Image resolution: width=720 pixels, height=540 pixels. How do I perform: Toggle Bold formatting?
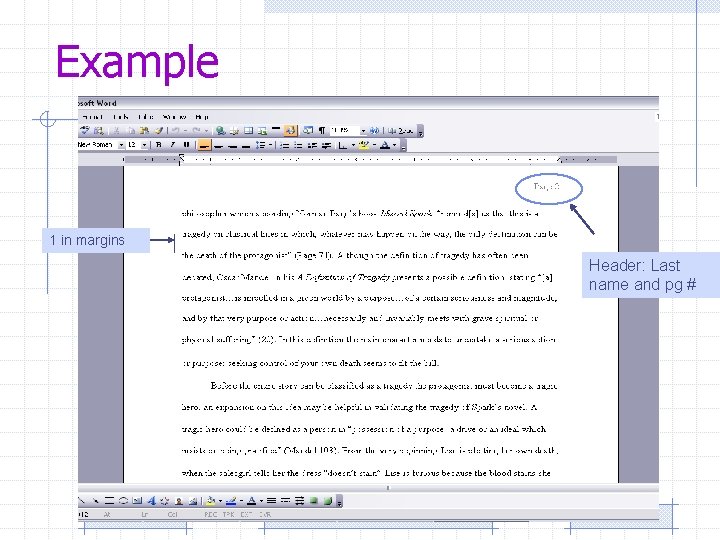[x=159, y=145]
